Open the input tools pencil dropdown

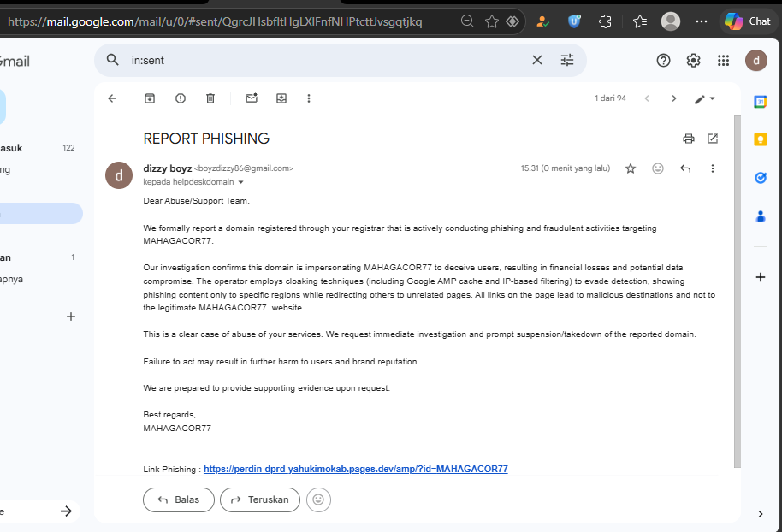705,98
